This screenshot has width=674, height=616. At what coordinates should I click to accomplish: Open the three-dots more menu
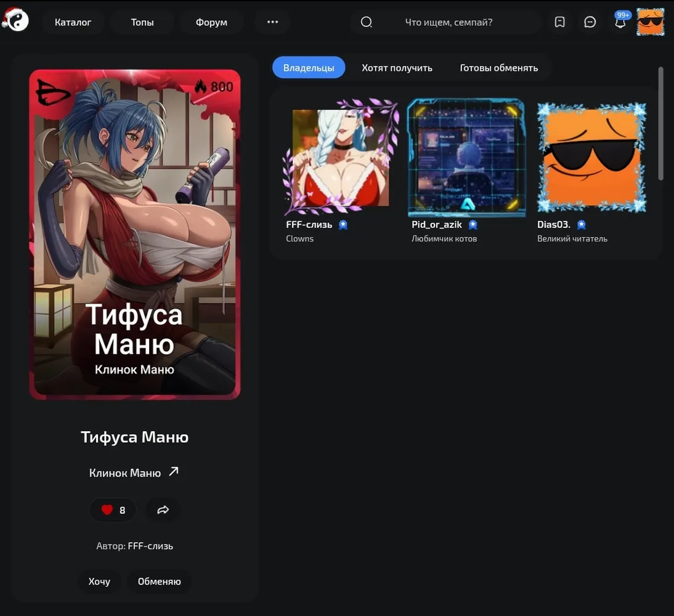point(272,22)
